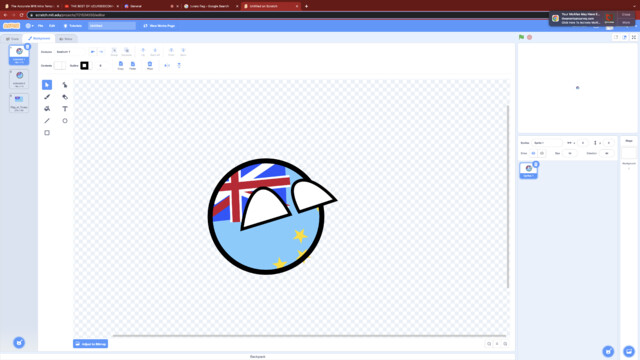This screenshot has height=360, width=640.
Task: Click the Delete button in toolbar
Action: [150, 65]
